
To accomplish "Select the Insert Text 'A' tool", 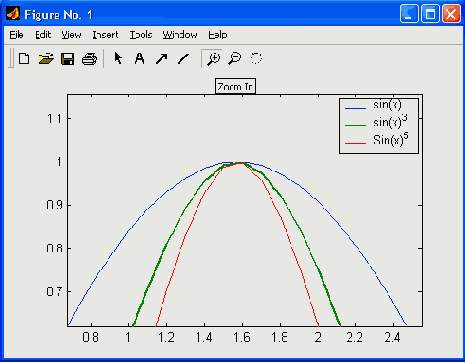I will click(x=140, y=59).
